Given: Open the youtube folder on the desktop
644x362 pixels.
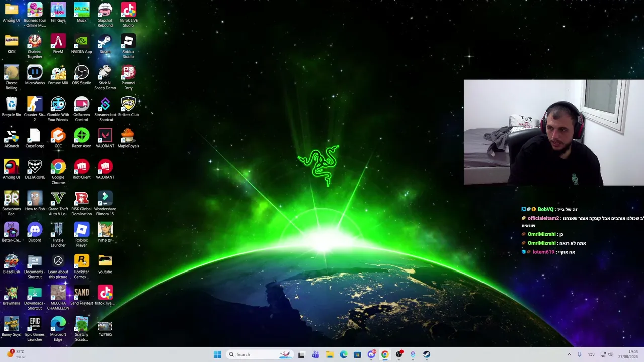Looking at the screenshot, I should [x=105, y=264].
